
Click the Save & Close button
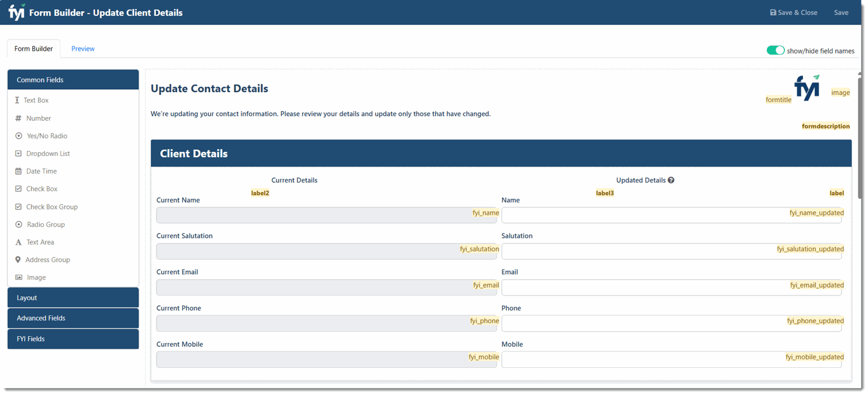pyautogui.click(x=793, y=12)
